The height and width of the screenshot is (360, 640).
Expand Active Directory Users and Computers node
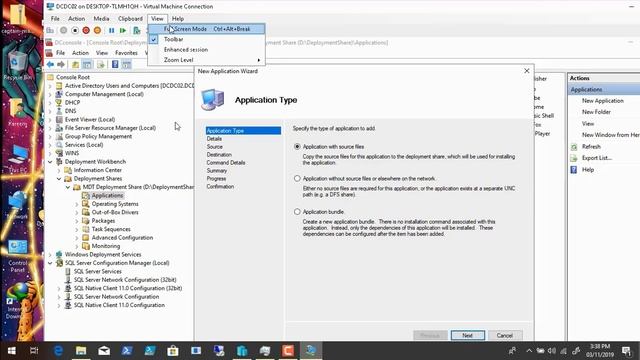click(50, 86)
